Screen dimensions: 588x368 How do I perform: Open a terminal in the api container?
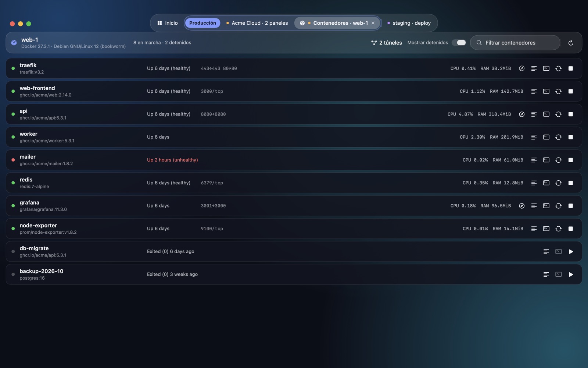pyautogui.click(x=546, y=114)
